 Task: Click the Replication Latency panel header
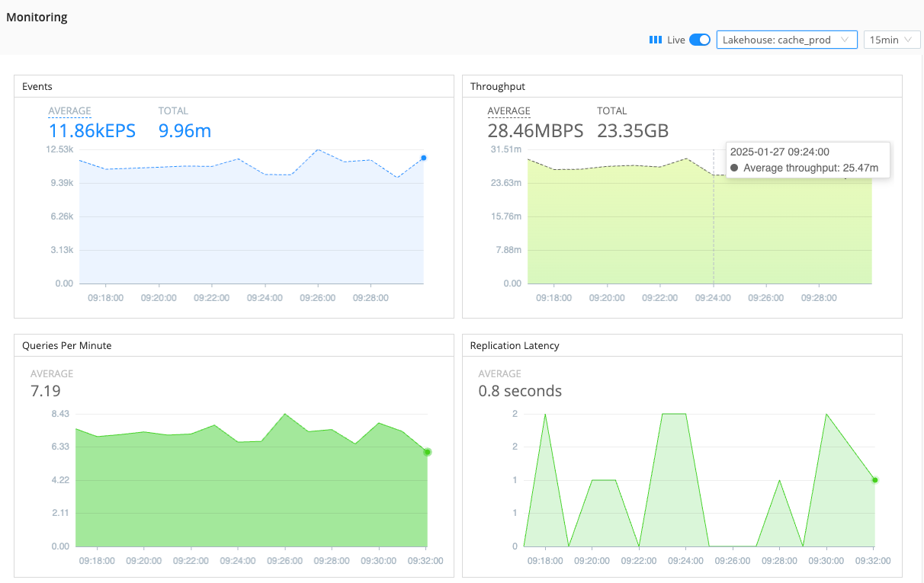(x=513, y=345)
